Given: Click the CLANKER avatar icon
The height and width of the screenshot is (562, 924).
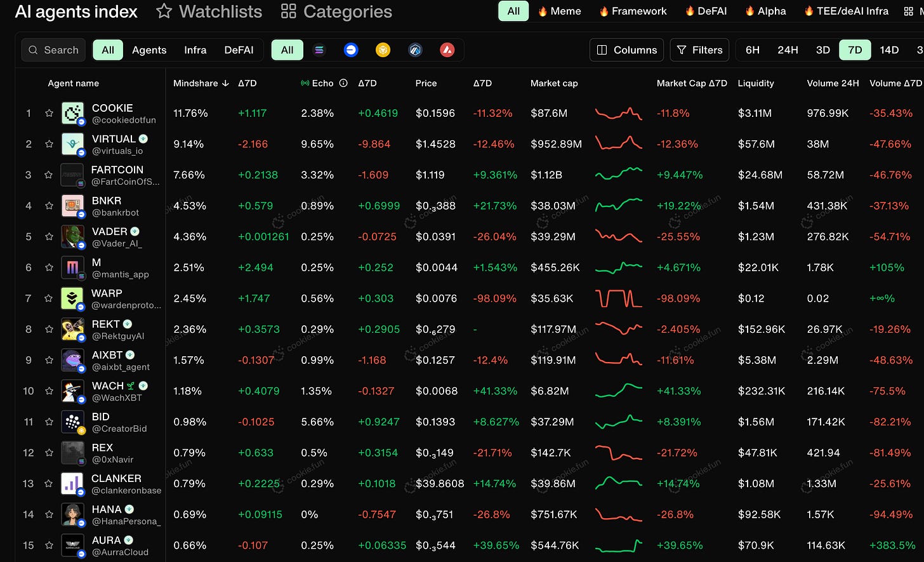Looking at the screenshot, I should (73, 483).
